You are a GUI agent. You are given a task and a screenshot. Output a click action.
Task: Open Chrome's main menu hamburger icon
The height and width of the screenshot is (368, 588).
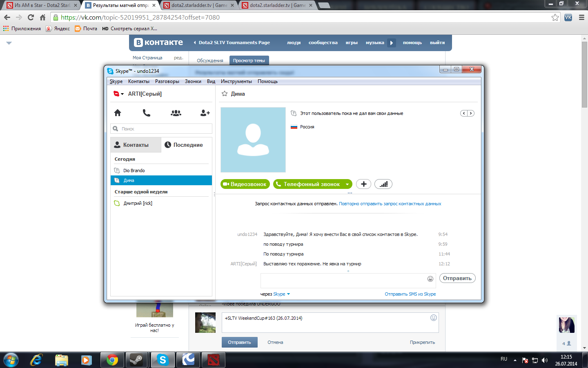[581, 18]
